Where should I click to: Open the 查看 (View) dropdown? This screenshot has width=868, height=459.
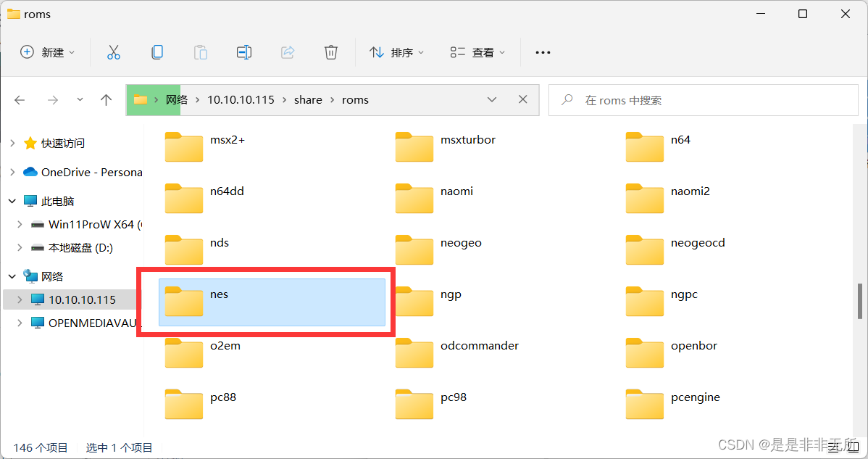[477, 51]
